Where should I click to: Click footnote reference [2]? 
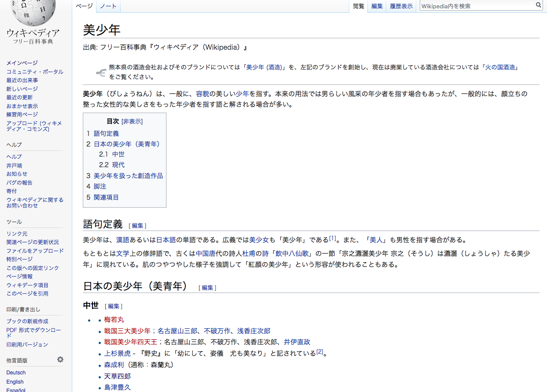tap(320, 352)
